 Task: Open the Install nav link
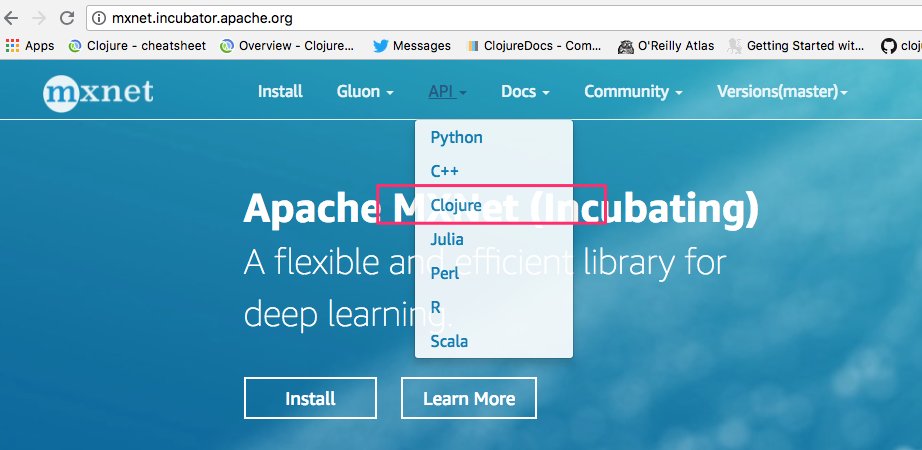pos(280,92)
